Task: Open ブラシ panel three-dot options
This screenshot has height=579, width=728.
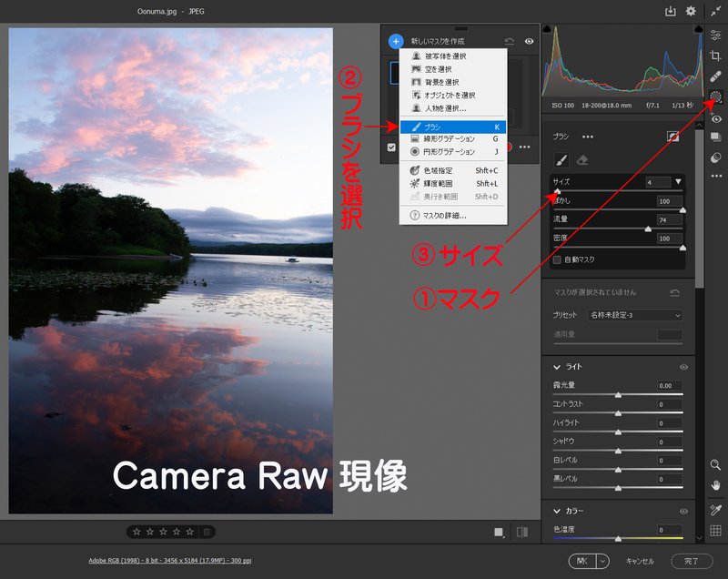Action: coord(588,137)
